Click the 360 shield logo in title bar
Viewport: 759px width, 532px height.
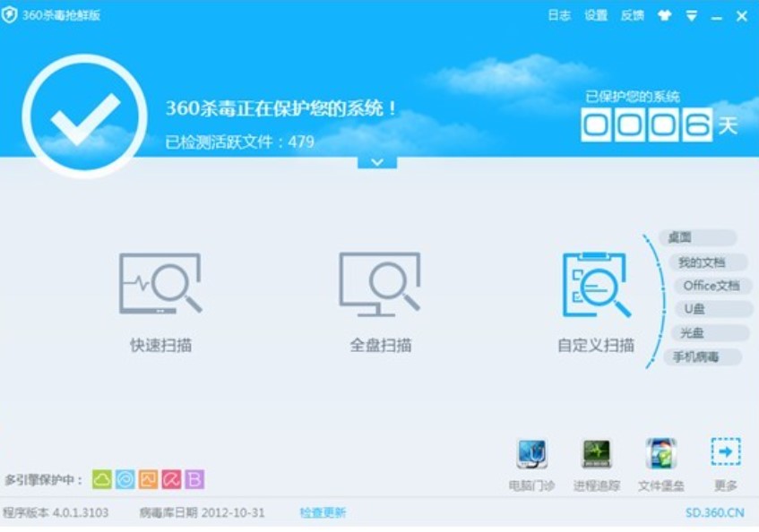(9, 15)
